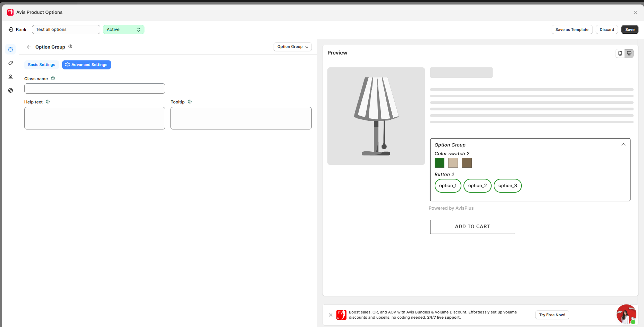This screenshot has height=327, width=644.
Task: Click help icon next to Class name
Action: 53,78
